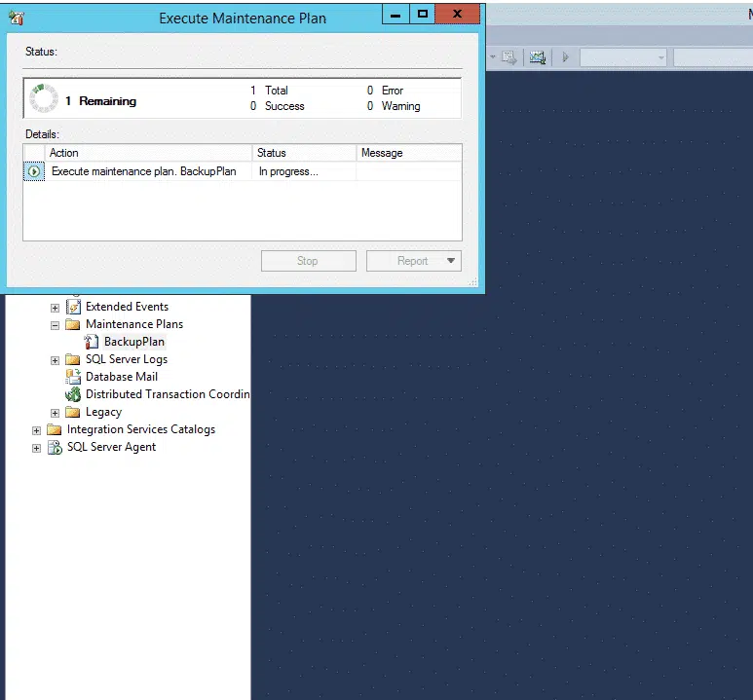This screenshot has height=700, width=753.
Task: Click the Action column header
Action: [148, 153]
